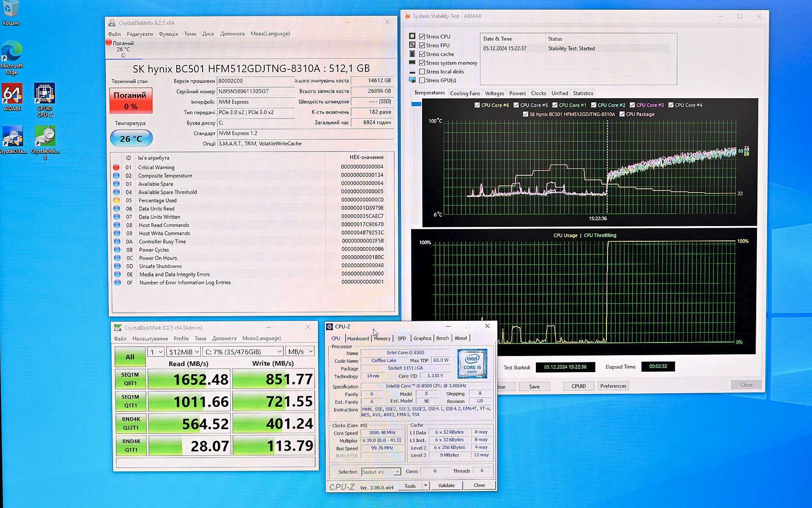Open the Диск menu in CrystalDiskInfo

point(208,34)
